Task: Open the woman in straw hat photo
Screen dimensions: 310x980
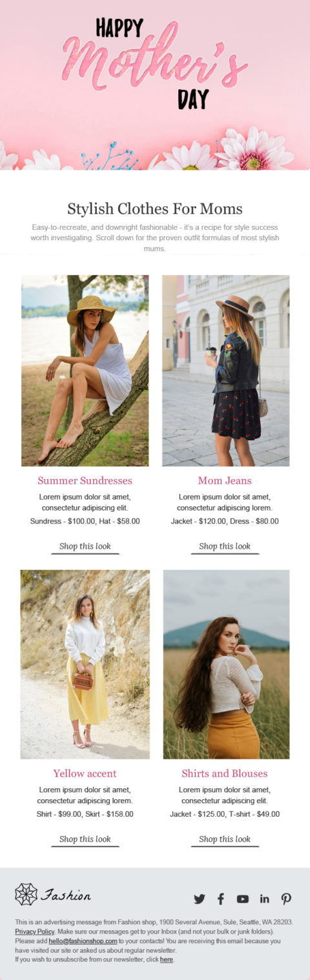Action: point(85,371)
